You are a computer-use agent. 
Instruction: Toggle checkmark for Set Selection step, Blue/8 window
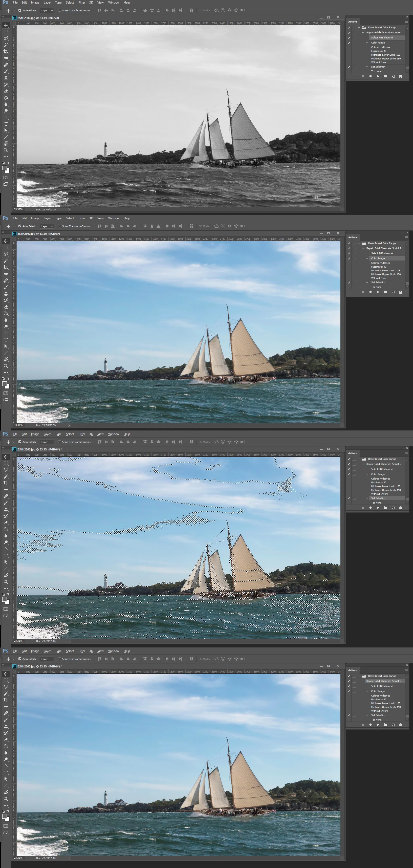[x=349, y=67]
